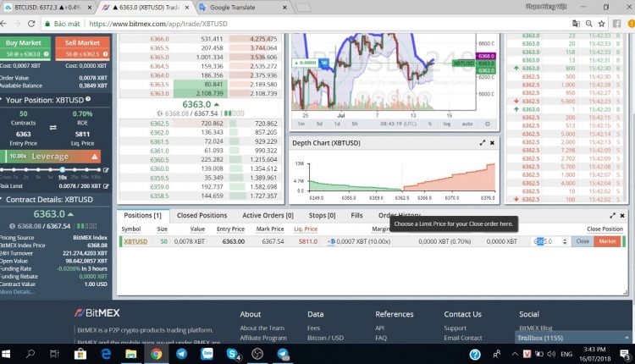Switch to the Google Translate browser tab
Screen dimensions: 635x364
click(243, 8)
